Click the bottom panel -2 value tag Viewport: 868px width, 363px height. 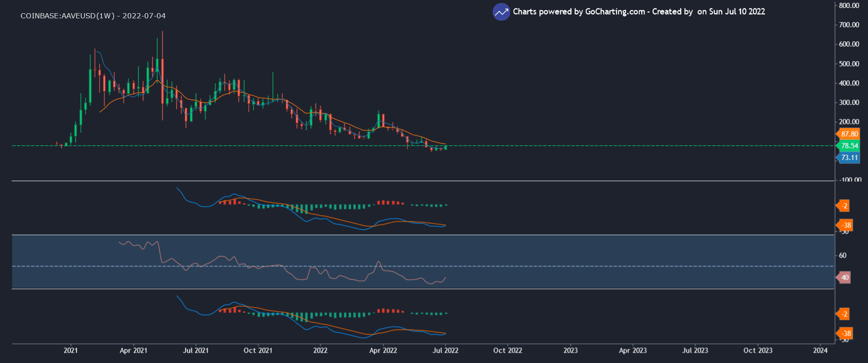point(844,314)
